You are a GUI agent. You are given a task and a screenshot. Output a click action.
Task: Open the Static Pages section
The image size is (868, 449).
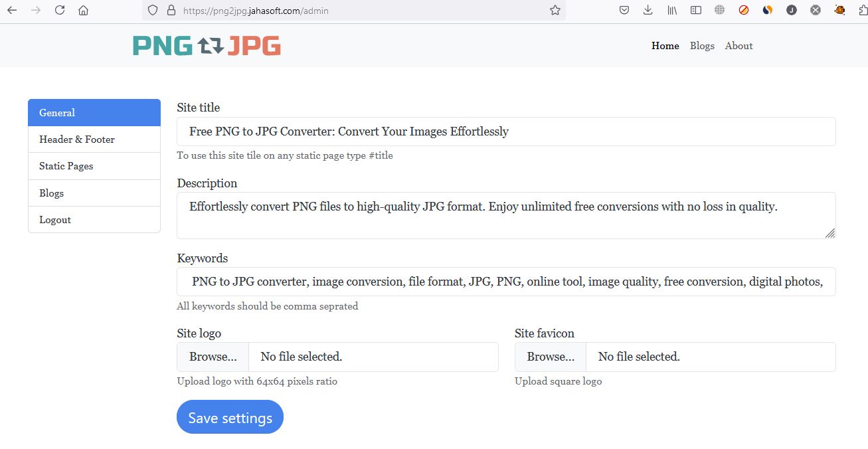pyautogui.click(x=94, y=166)
